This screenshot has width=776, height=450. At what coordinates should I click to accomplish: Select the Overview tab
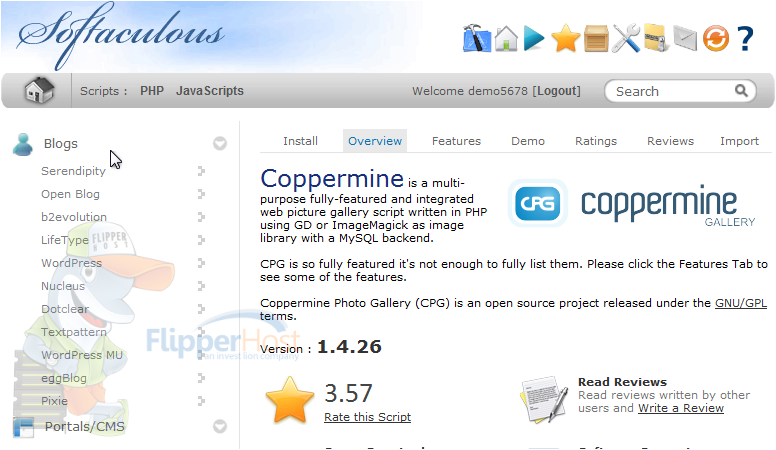point(375,141)
